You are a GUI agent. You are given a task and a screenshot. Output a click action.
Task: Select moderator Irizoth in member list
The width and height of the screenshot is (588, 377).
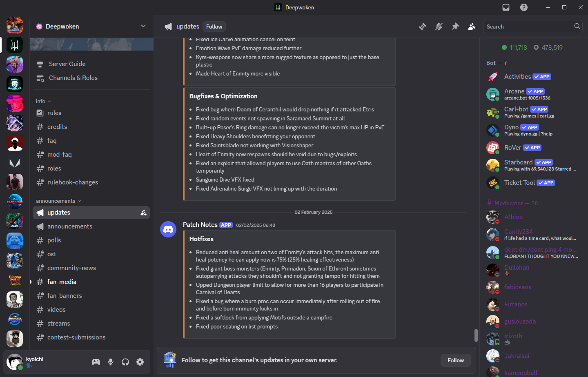click(532, 339)
